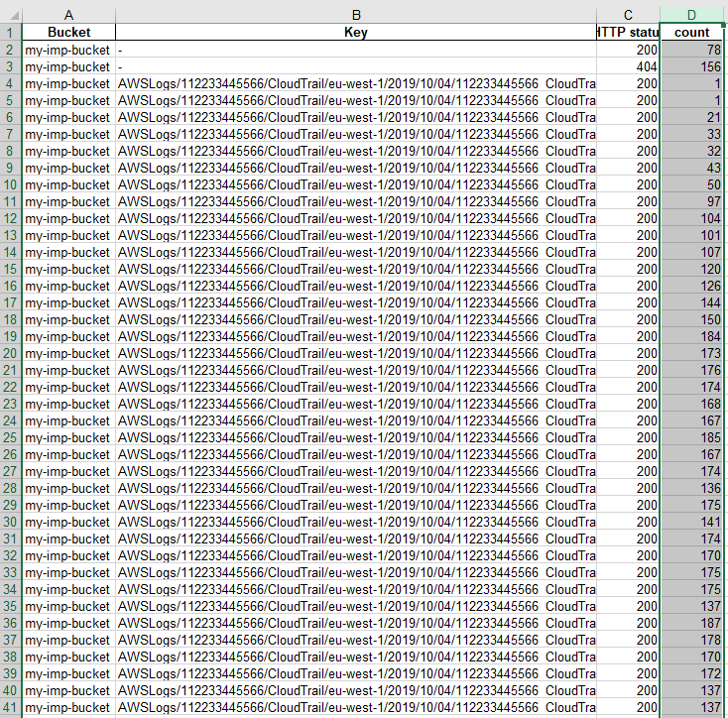
Task: Select row 20 header
Action: pyautogui.click(x=10, y=353)
